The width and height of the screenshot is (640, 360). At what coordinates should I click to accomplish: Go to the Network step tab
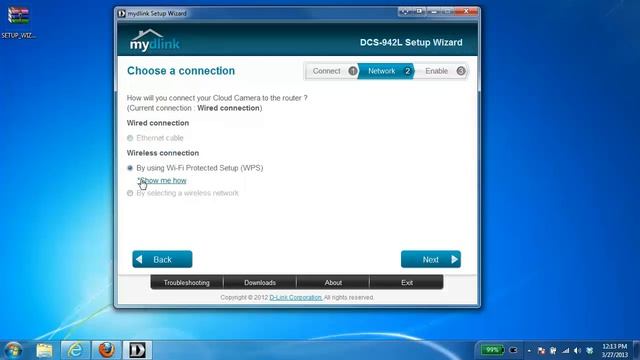[386, 71]
